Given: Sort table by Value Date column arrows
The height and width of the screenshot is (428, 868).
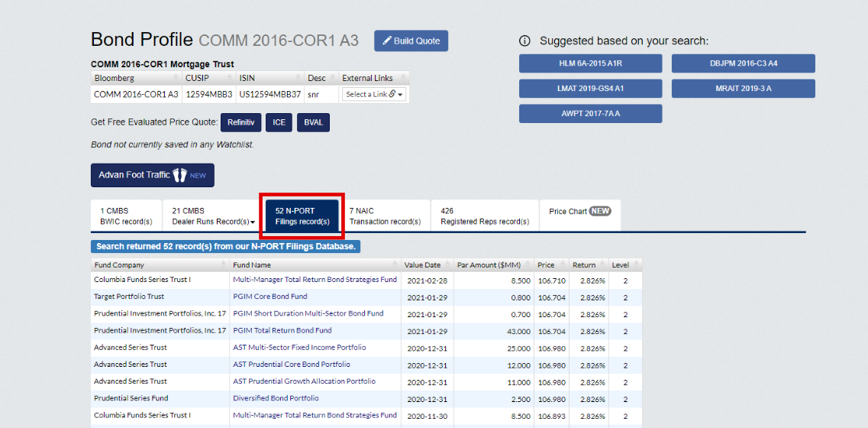Looking at the screenshot, I should [447, 265].
